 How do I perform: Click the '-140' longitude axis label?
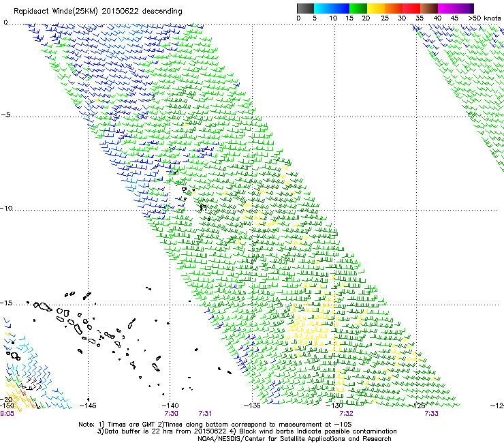tap(170, 406)
